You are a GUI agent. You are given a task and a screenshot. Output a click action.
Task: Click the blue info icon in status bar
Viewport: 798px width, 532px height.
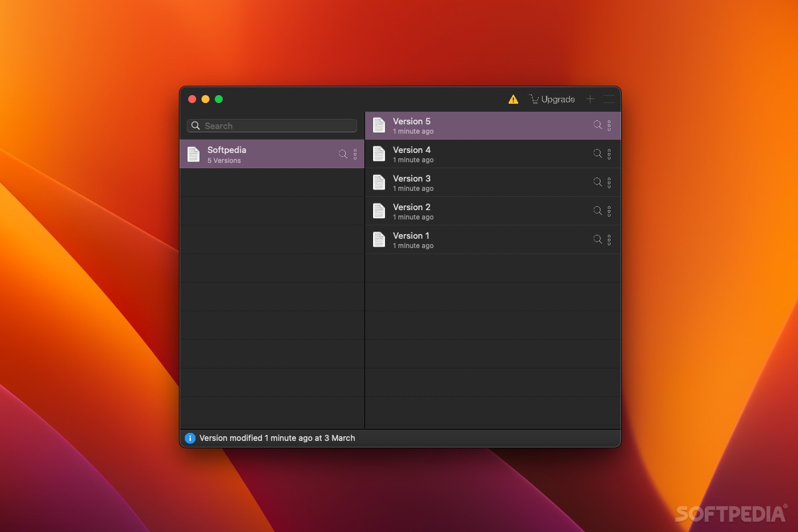[190, 438]
